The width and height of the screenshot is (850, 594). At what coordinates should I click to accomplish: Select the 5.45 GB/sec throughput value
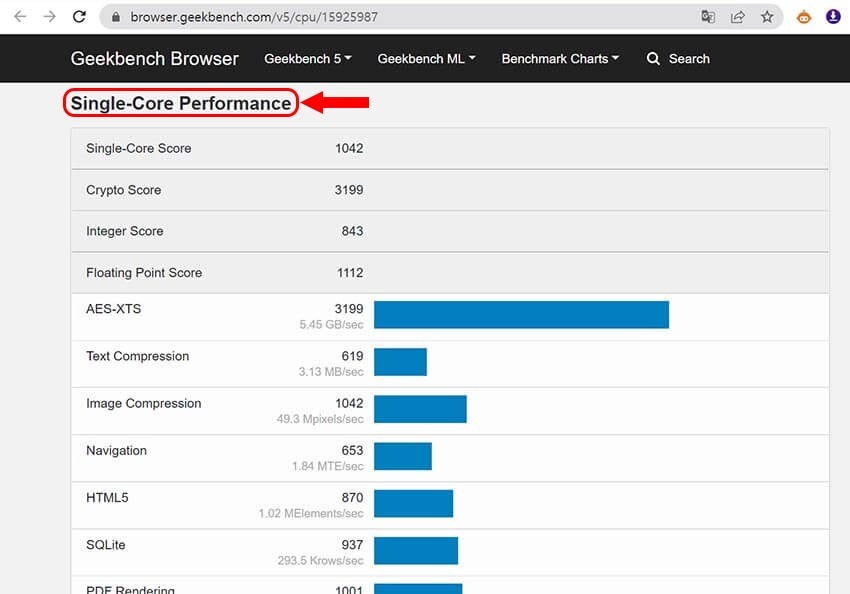[331, 324]
